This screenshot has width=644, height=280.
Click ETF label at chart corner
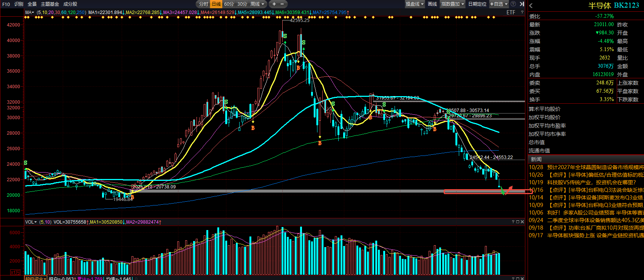pyautogui.click(x=511, y=12)
